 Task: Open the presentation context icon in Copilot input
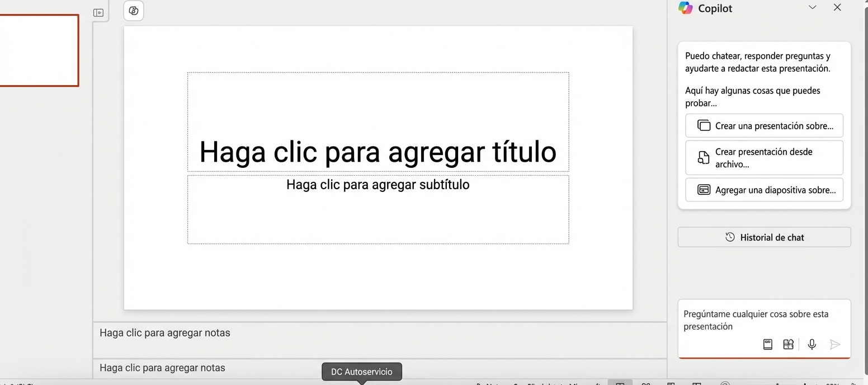click(767, 344)
